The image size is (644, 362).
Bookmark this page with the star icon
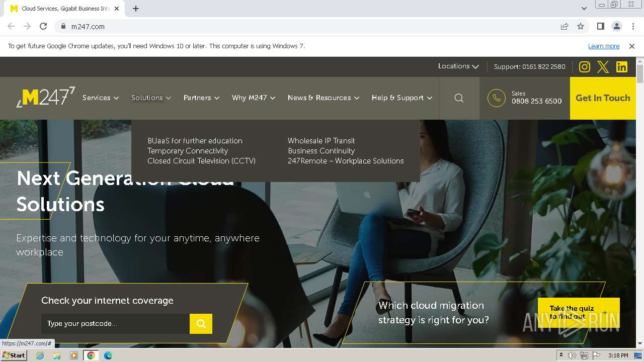(581, 26)
